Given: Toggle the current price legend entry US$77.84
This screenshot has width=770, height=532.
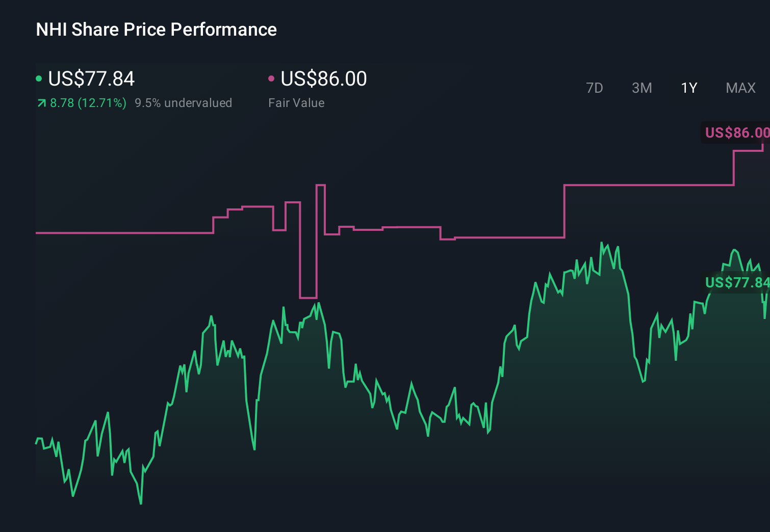Looking at the screenshot, I should point(91,79).
